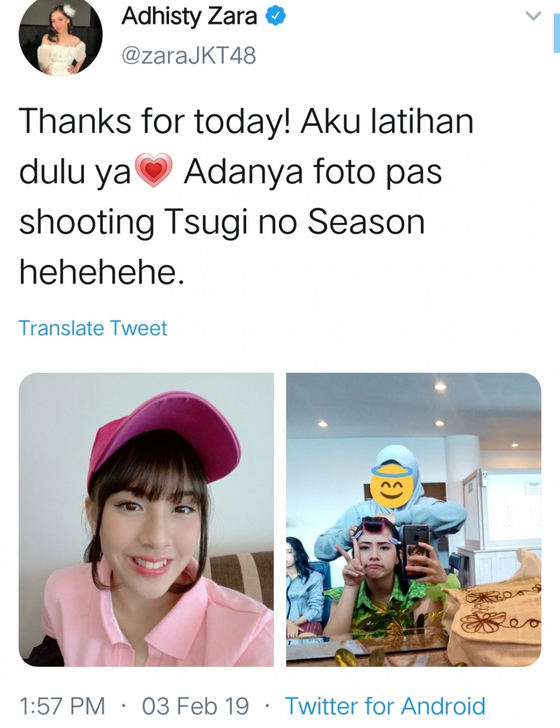The height and width of the screenshot is (728, 560).
Task: Open the mirror selfie photo
Action: point(413,520)
